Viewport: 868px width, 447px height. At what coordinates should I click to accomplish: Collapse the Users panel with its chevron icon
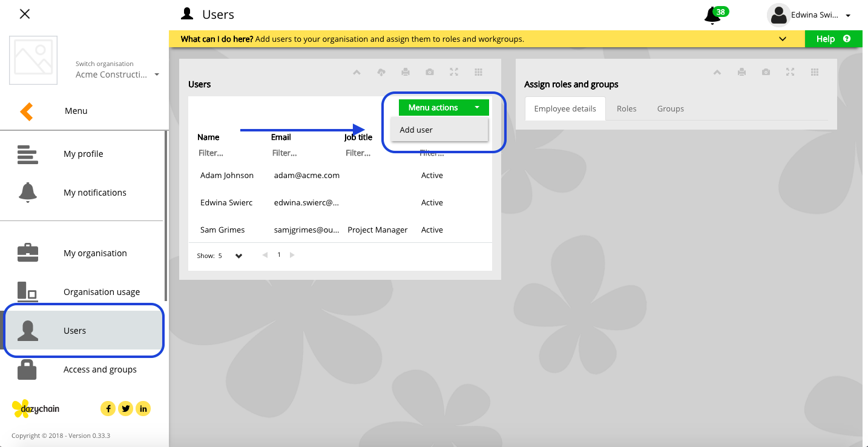coord(357,72)
